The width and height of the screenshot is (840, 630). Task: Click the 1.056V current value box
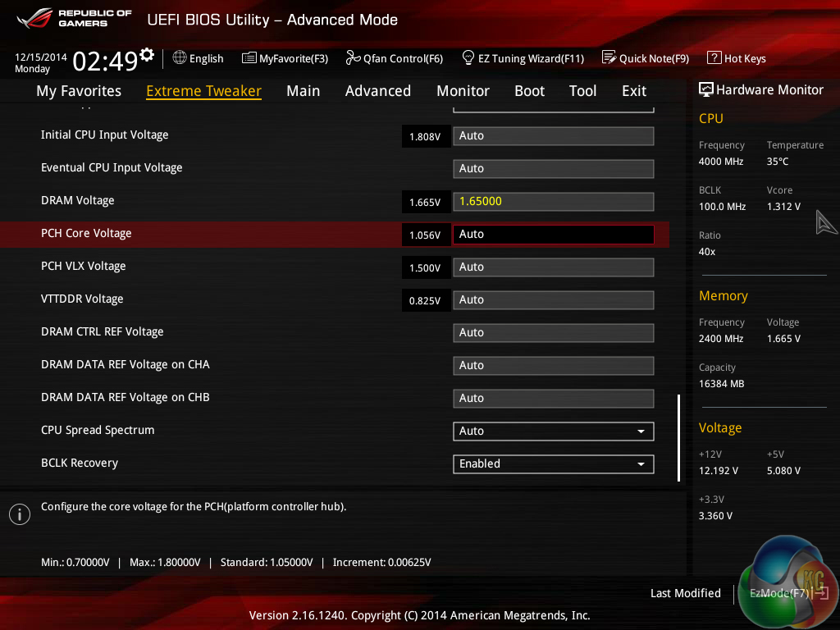tap(426, 235)
